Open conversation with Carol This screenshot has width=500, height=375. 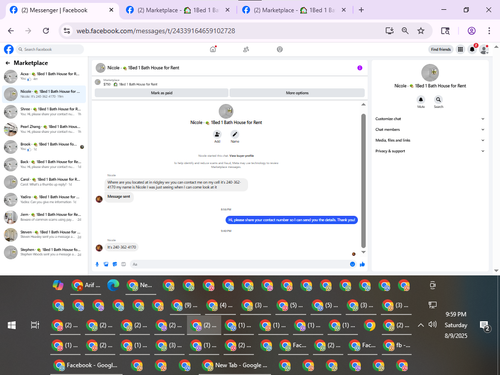click(x=44, y=182)
